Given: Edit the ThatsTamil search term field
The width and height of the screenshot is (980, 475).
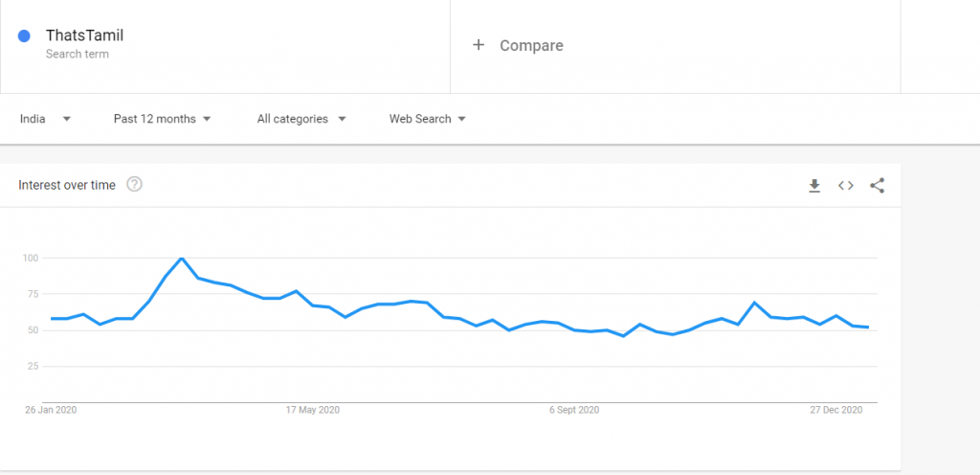Looking at the screenshot, I should coord(225,45).
